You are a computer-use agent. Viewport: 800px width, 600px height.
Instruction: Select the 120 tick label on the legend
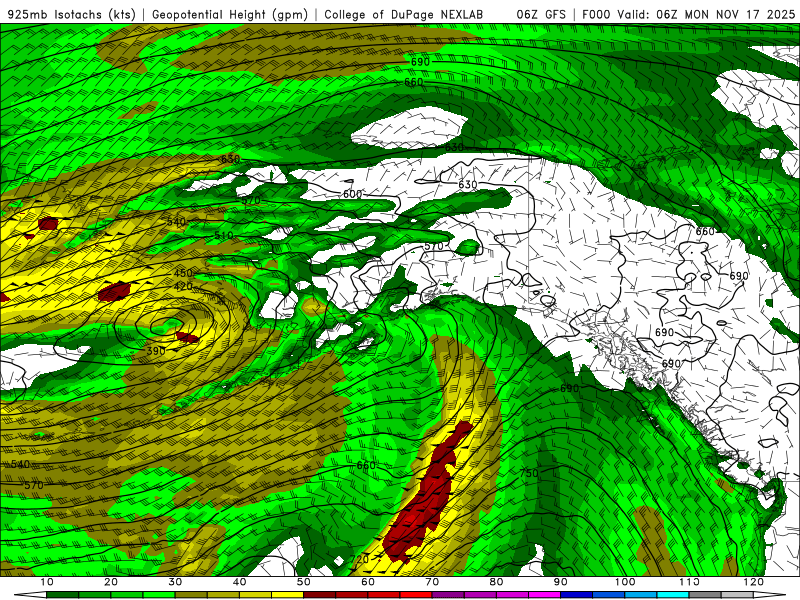754,582
